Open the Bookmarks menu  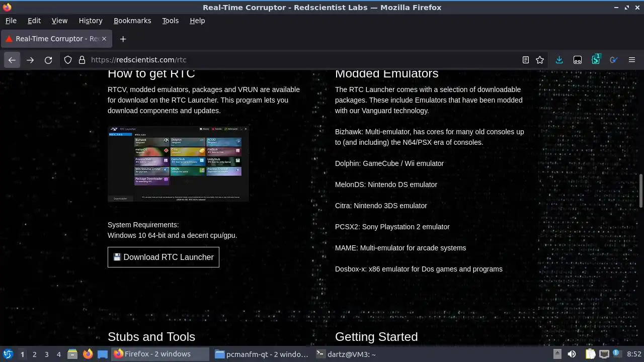coord(132,21)
